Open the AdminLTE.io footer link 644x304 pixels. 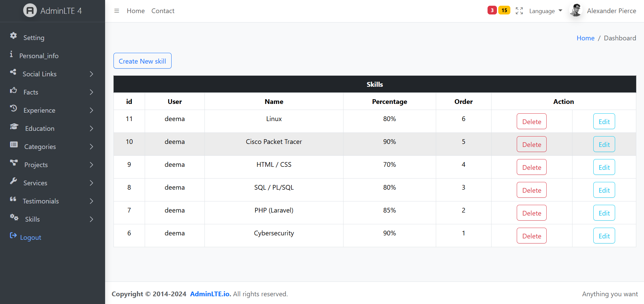[x=211, y=294]
